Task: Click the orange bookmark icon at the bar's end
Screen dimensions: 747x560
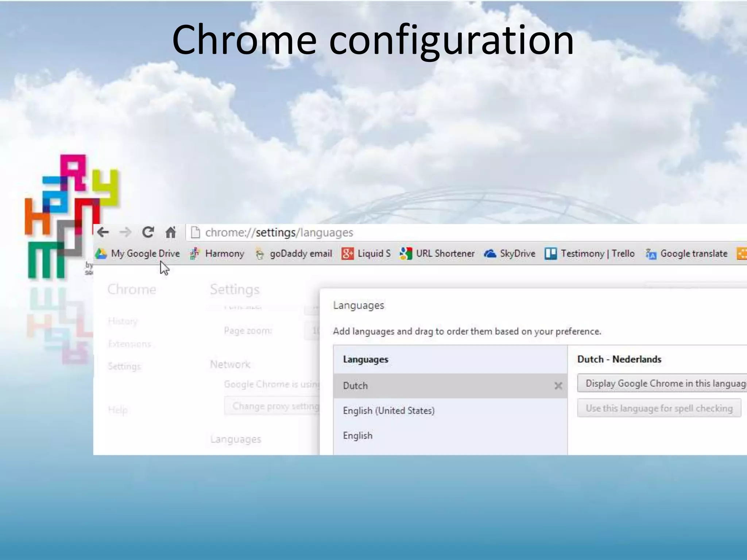Action: pos(742,254)
